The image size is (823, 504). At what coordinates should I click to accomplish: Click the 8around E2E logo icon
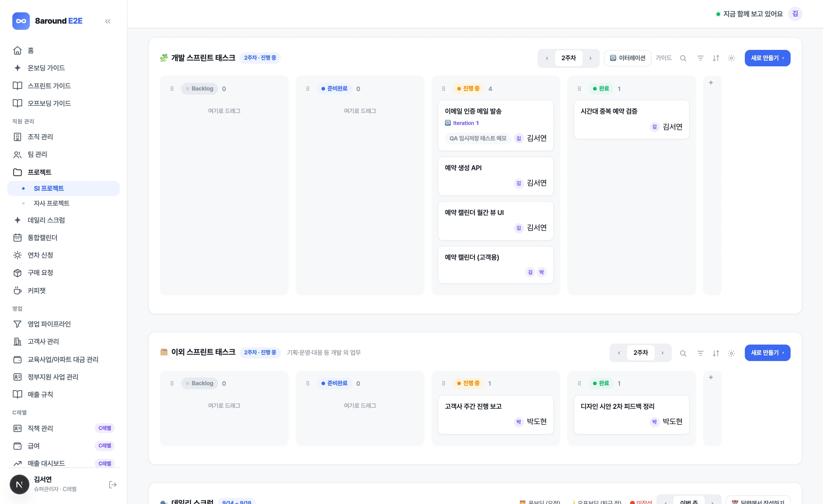(x=21, y=21)
